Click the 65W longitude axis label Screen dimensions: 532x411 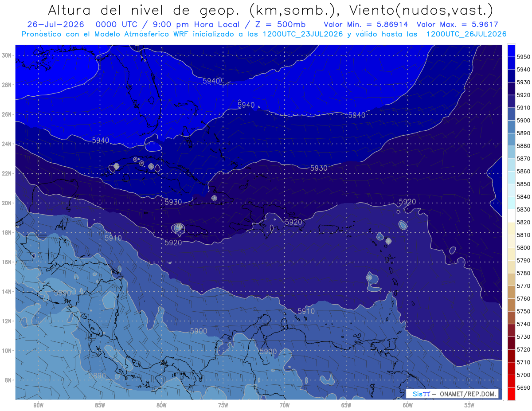(x=346, y=405)
